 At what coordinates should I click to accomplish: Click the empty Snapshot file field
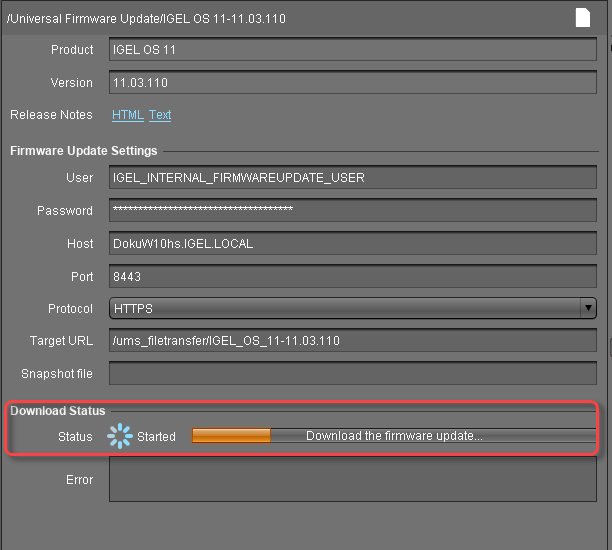coord(352,374)
